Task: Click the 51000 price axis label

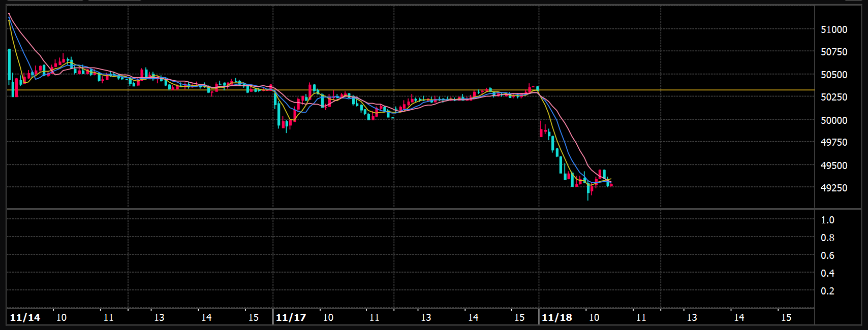Action: tap(834, 29)
